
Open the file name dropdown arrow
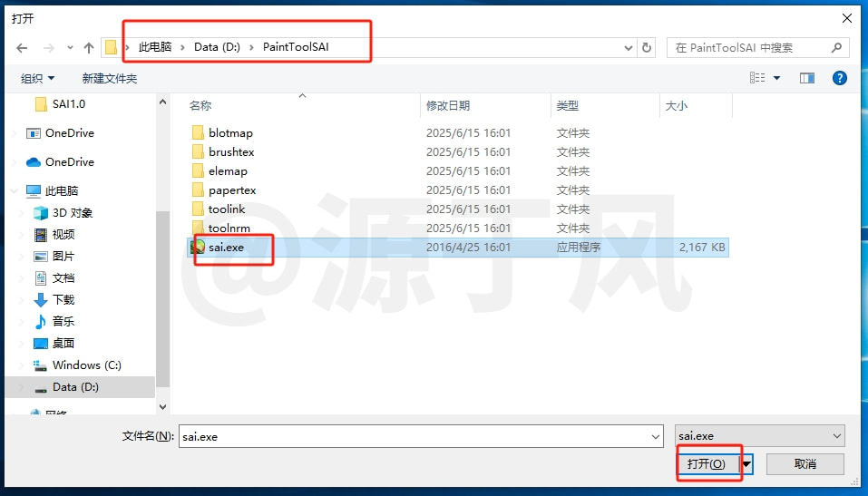[x=656, y=437]
